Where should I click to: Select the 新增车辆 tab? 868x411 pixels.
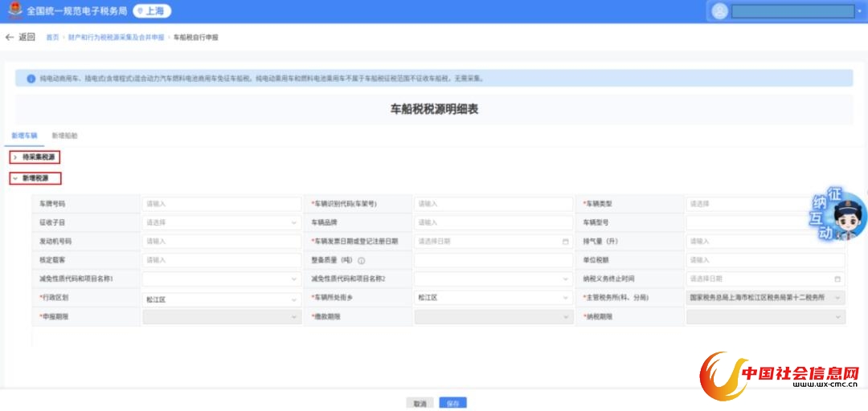click(24, 136)
